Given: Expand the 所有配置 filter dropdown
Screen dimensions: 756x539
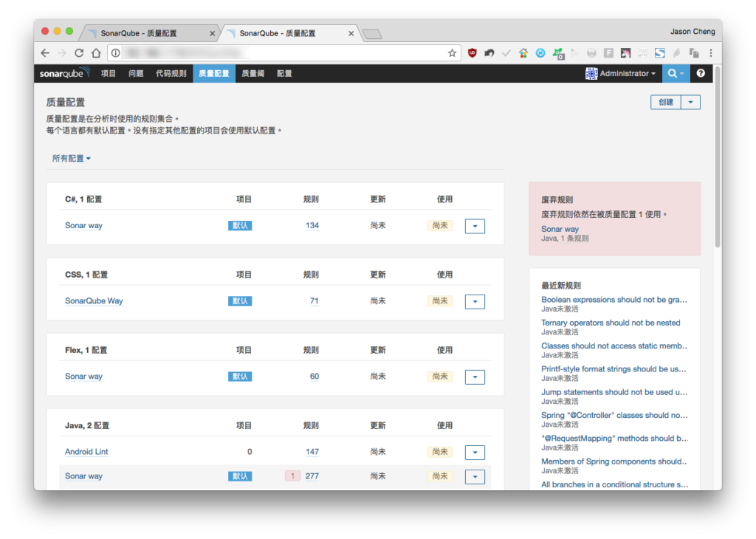Looking at the screenshot, I should [x=71, y=159].
